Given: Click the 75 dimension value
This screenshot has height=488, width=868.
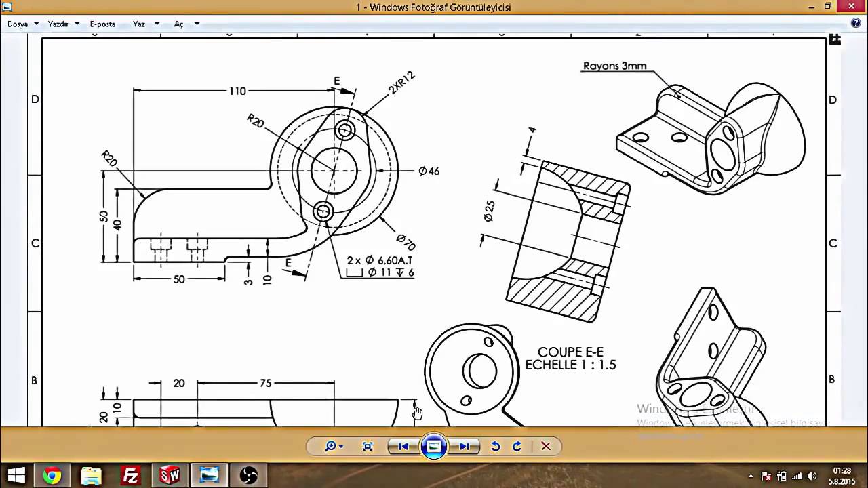Looking at the screenshot, I should [x=265, y=383].
